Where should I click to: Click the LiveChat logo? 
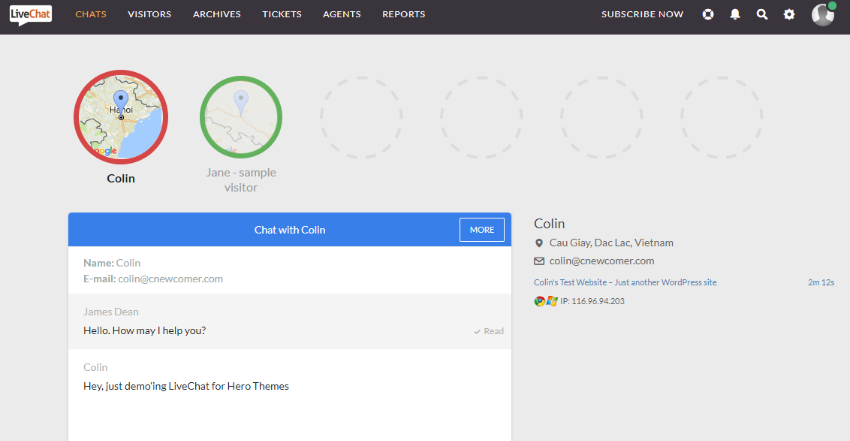[x=30, y=14]
